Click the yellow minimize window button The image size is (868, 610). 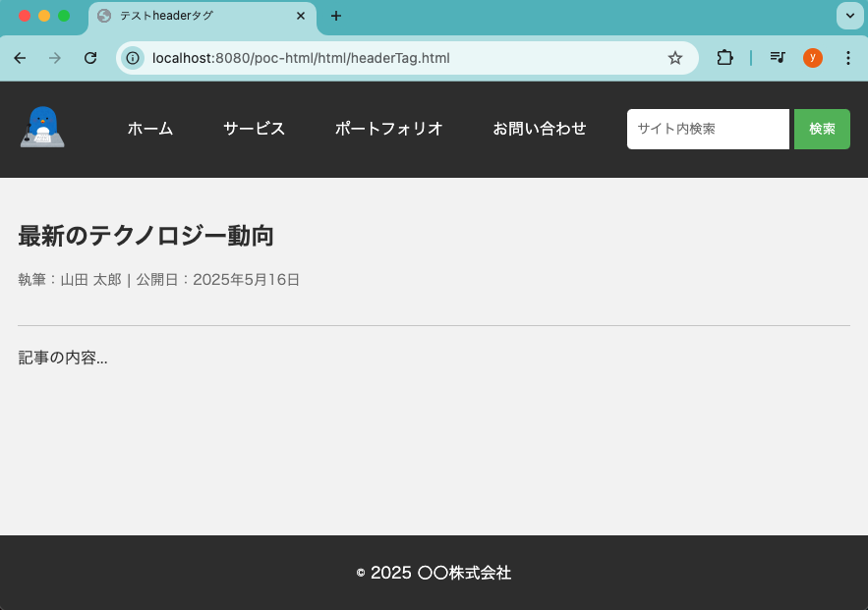(x=44, y=16)
